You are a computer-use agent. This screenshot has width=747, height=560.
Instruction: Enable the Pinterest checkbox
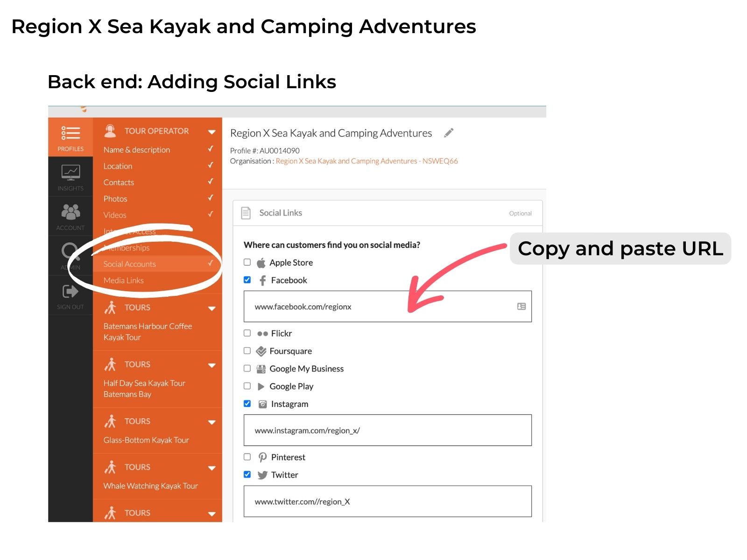click(247, 457)
